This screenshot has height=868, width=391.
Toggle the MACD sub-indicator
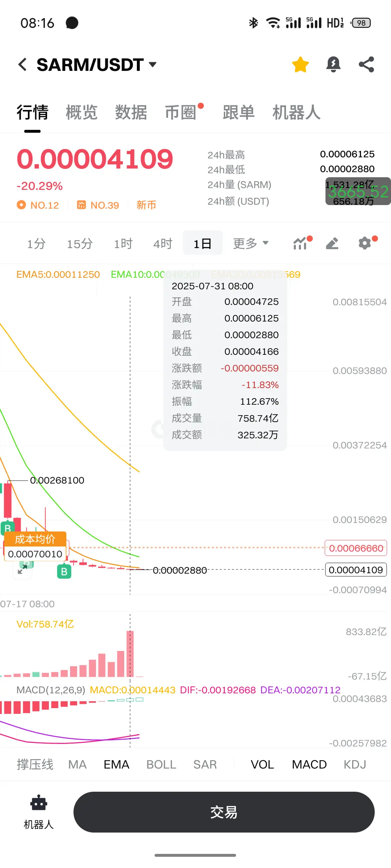[309, 765]
